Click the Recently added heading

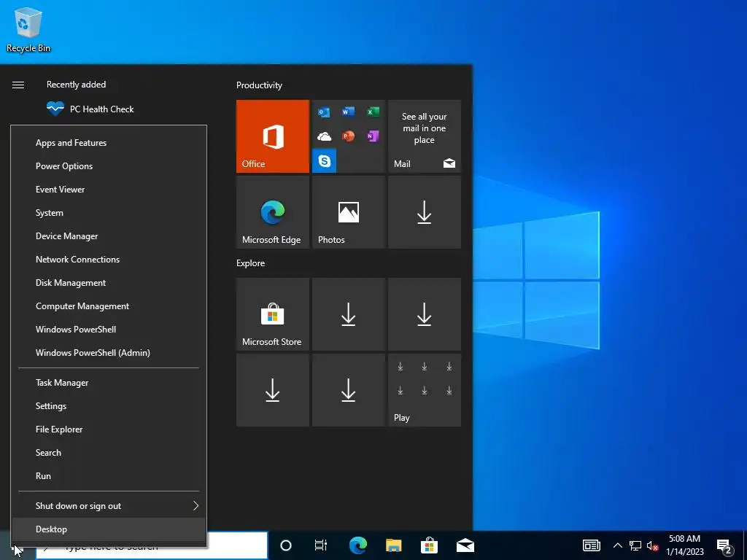point(76,85)
